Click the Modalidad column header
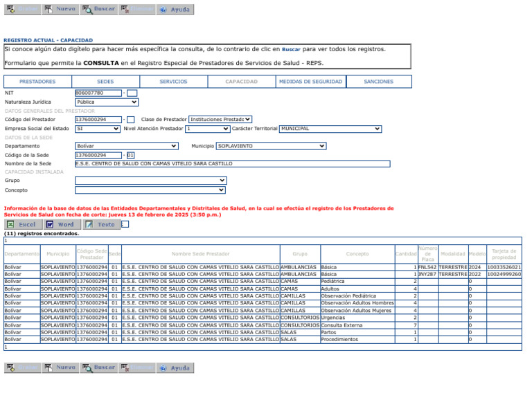The image size is (532, 411). coord(453,254)
